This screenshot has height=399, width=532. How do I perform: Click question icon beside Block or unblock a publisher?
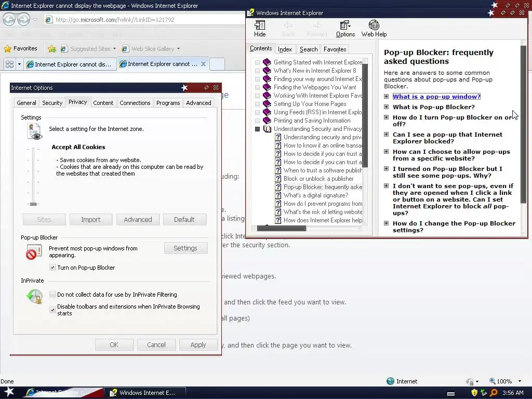coord(278,179)
